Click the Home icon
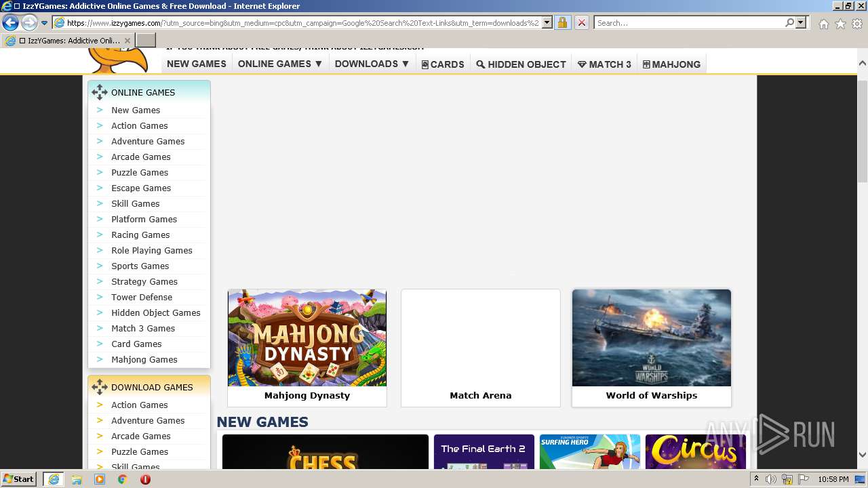Screen dimensions: 868x488 click(823, 24)
